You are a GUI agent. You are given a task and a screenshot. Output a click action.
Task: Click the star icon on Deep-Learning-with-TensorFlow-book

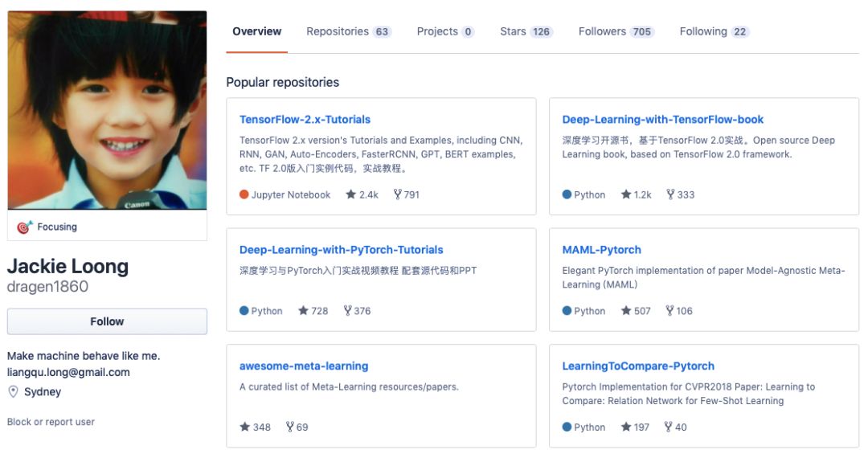pyautogui.click(x=626, y=194)
